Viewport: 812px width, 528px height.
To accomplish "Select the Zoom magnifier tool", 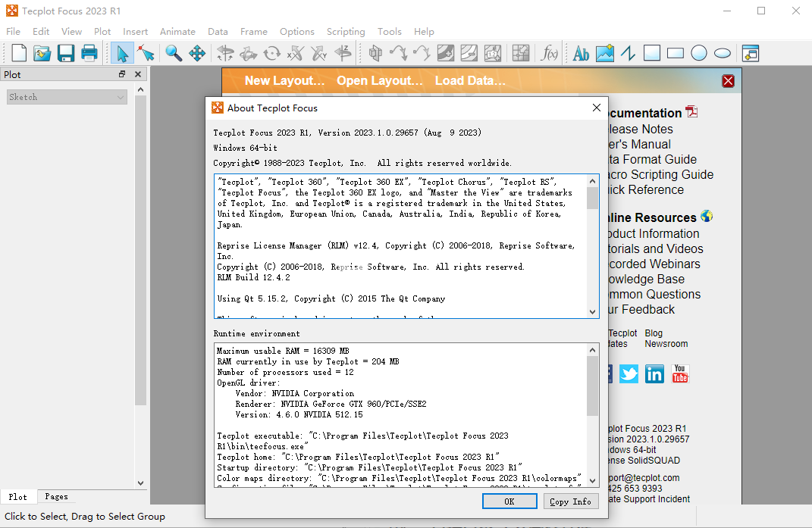I will 174,53.
